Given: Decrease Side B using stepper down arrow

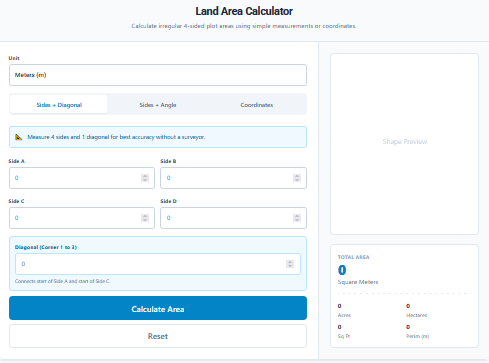Looking at the screenshot, I should coord(297,180).
